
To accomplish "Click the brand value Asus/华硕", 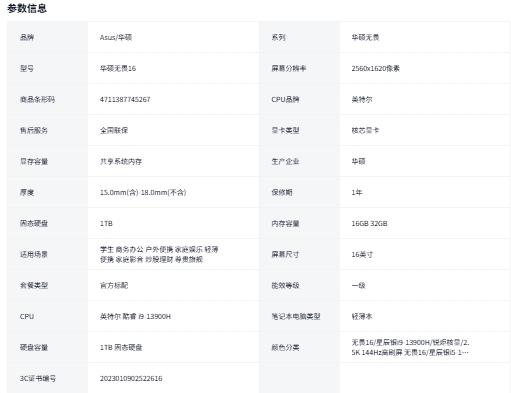I will tap(116, 37).
